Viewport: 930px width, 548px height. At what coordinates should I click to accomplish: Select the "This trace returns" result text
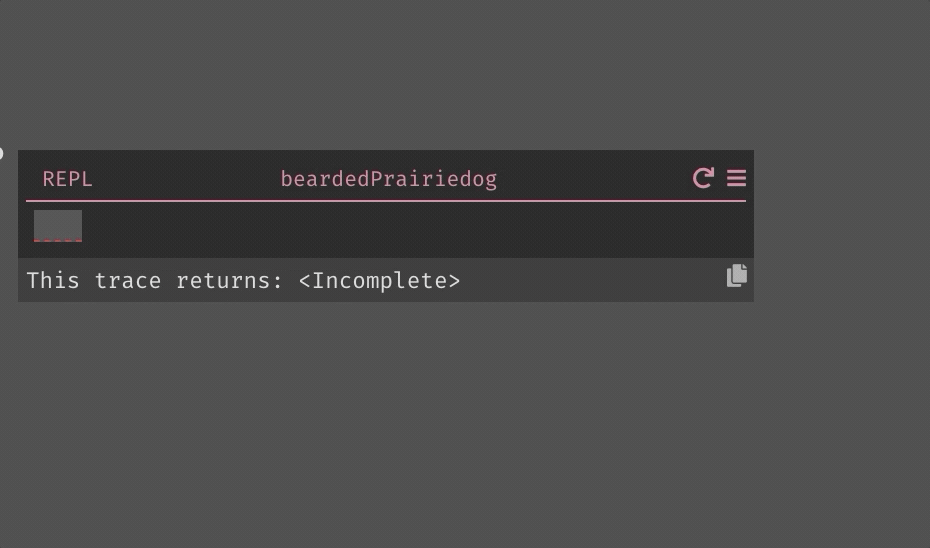pyautogui.click(x=154, y=281)
